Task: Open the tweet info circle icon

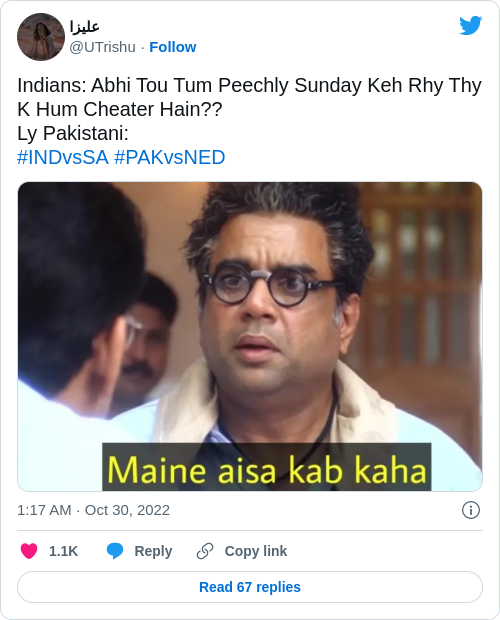Action: 471,510
